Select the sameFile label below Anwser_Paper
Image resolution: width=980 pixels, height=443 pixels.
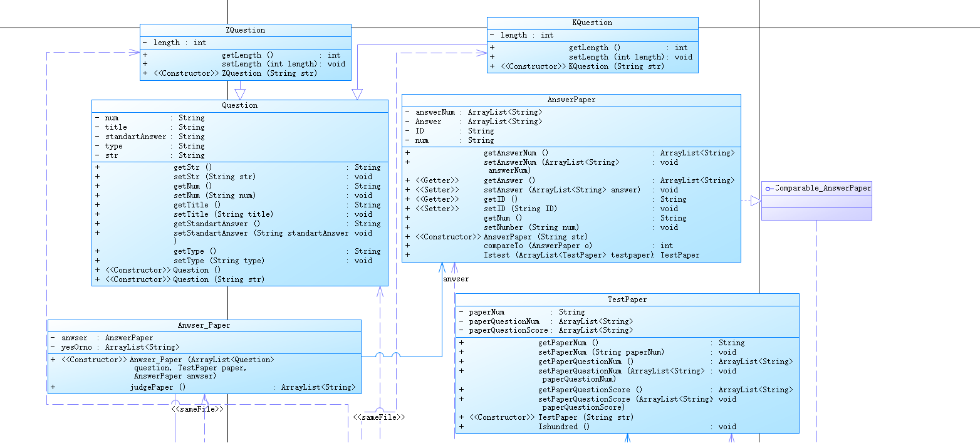click(x=198, y=409)
